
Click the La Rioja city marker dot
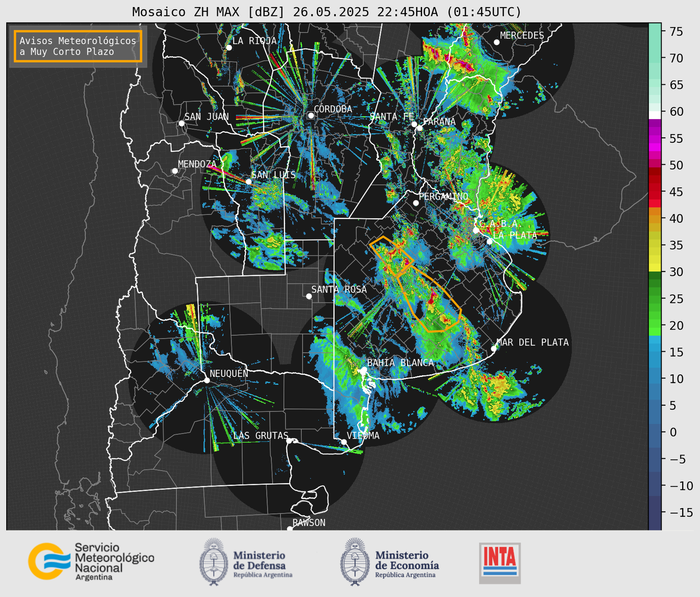(x=229, y=48)
